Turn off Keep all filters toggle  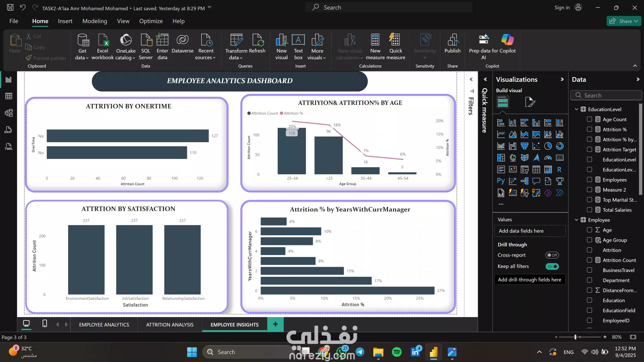552,266
